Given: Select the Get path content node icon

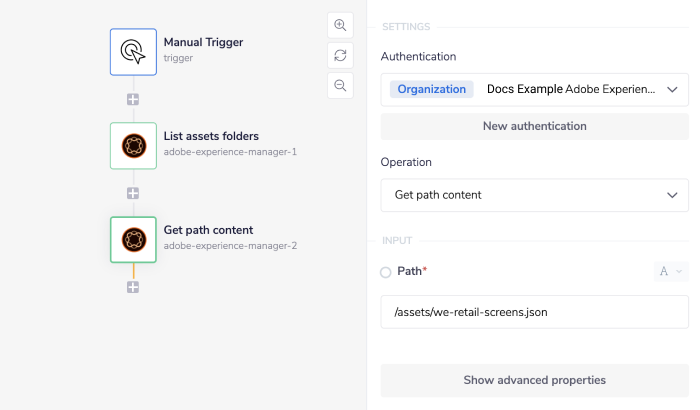Looking at the screenshot, I should 133,239.
